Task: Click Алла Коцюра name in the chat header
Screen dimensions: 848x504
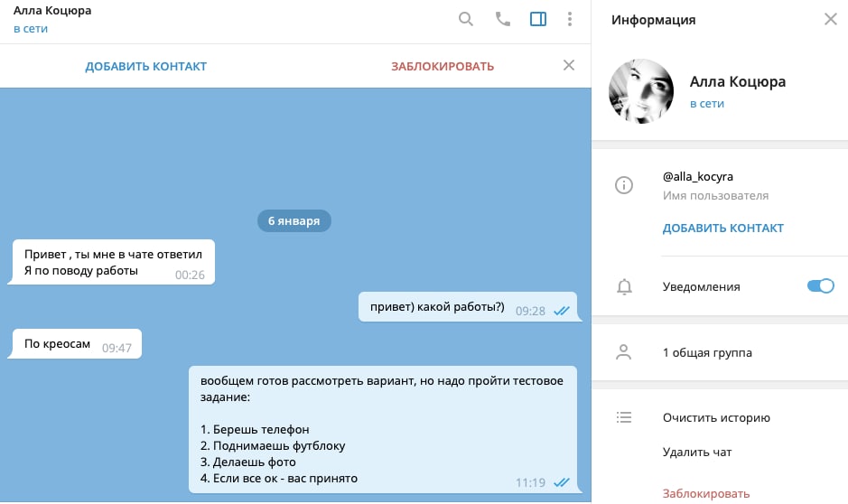Action: (x=52, y=11)
